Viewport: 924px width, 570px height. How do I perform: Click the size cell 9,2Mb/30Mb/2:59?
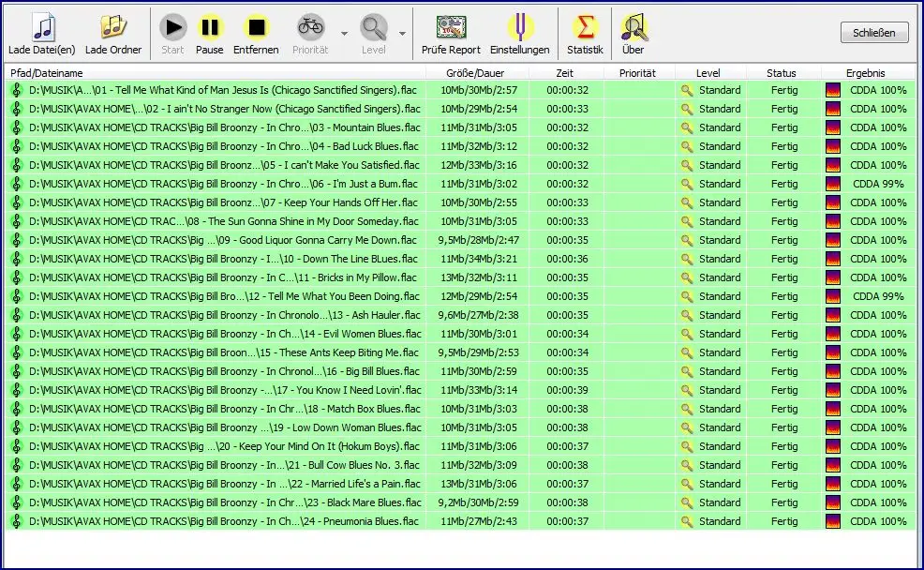point(478,502)
